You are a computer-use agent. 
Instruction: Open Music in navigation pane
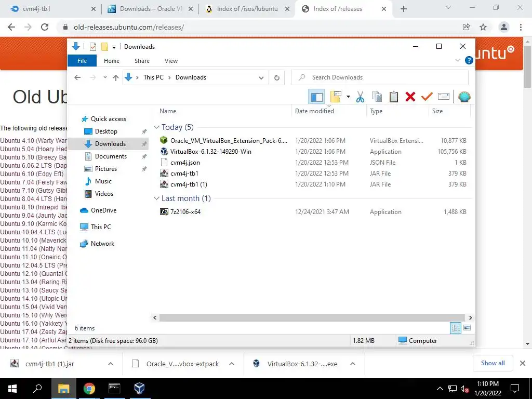[103, 181]
